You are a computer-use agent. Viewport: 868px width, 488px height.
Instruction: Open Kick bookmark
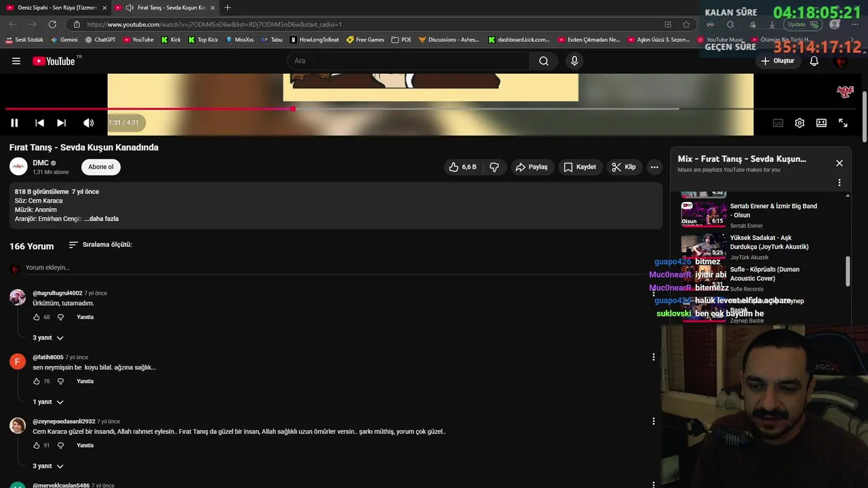[171, 40]
